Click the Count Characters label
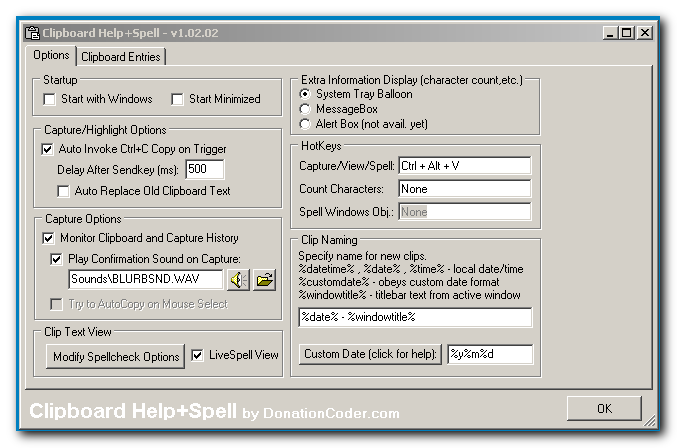 pyautogui.click(x=341, y=189)
